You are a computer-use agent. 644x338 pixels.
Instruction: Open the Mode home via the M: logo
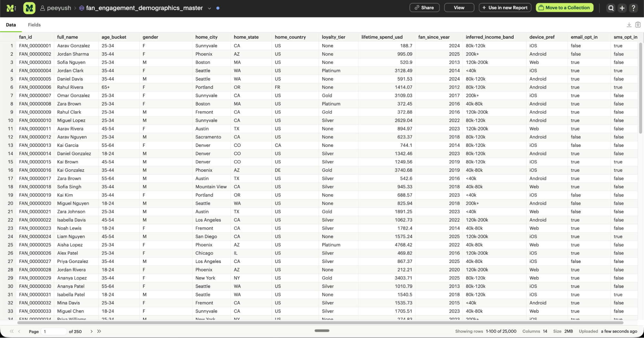[10, 8]
